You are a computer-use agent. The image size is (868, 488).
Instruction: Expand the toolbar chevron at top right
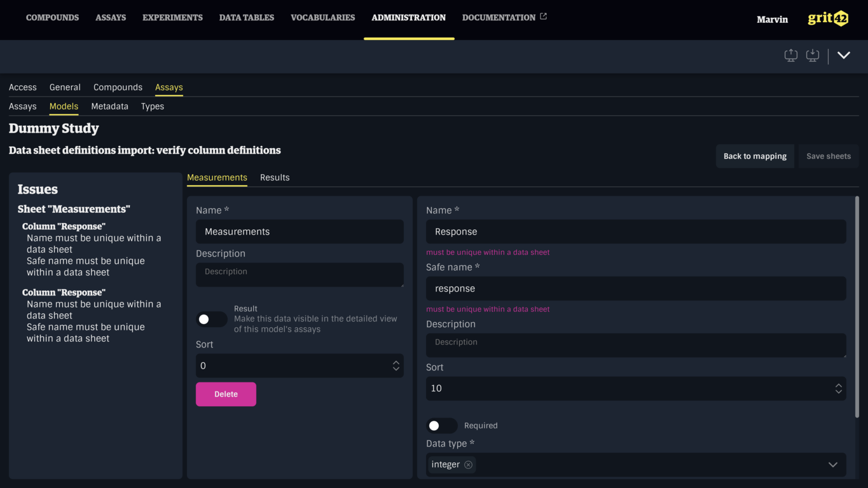coord(843,56)
